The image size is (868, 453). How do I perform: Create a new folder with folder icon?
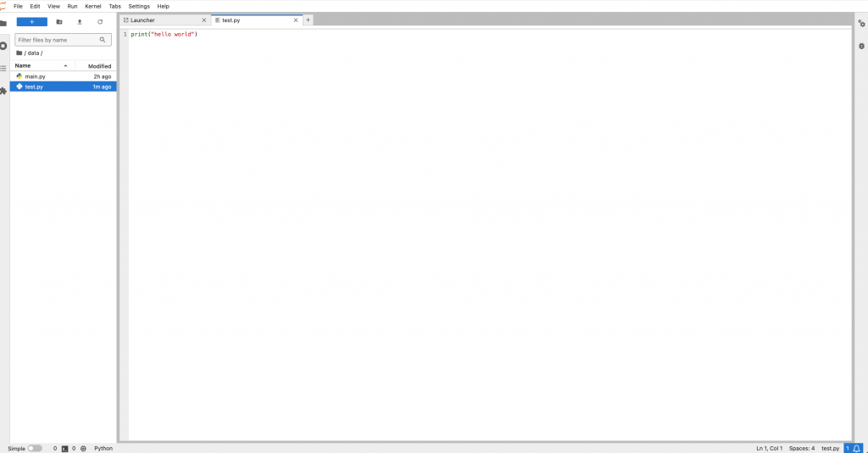[x=59, y=22]
